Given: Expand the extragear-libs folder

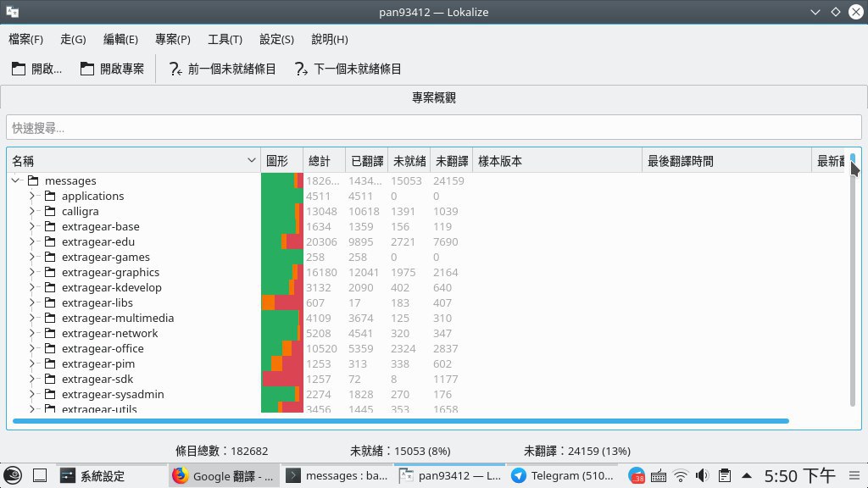Looking at the screenshot, I should point(32,302).
